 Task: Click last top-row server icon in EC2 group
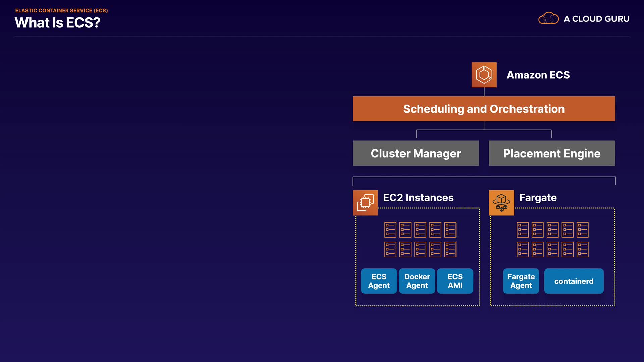[450, 230]
